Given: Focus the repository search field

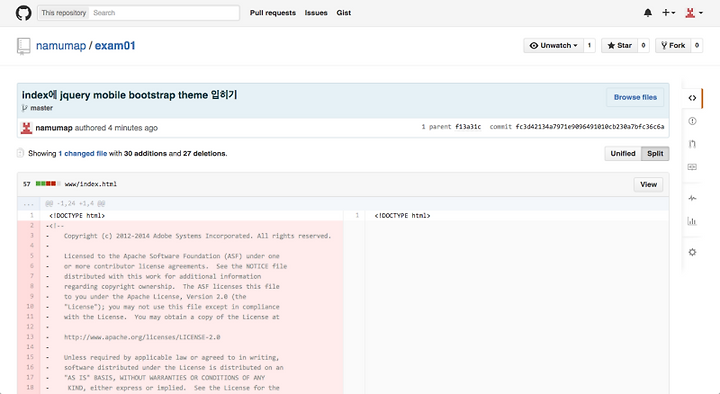Looking at the screenshot, I should click(164, 13).
